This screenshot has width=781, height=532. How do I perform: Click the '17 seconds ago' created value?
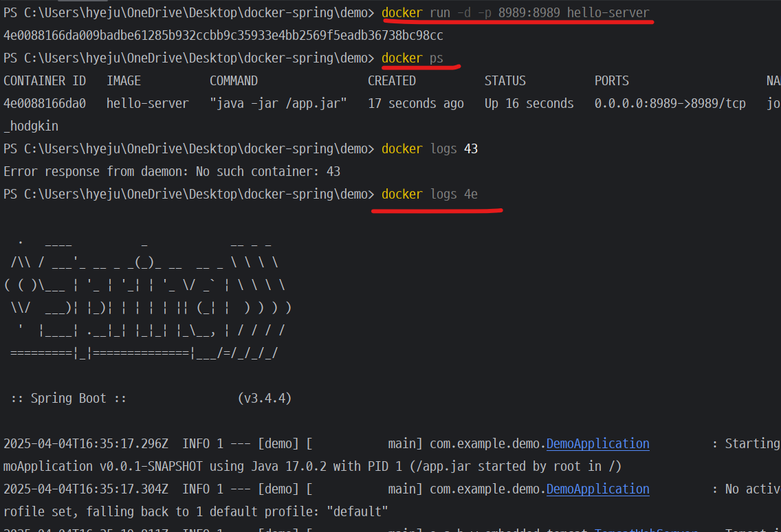coord(416,103)
